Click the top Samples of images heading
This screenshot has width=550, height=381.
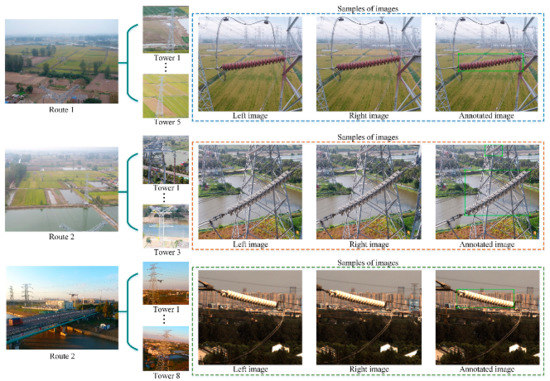(x=368, y=8)
